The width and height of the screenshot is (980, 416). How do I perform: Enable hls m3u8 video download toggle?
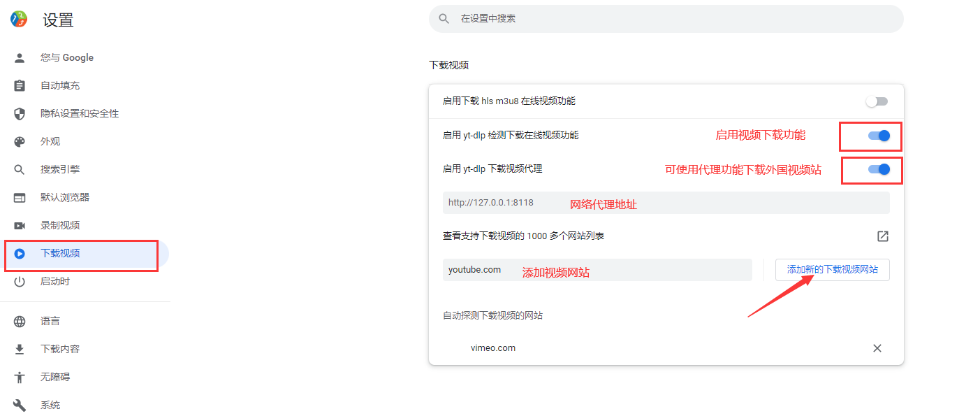pos(877,101)
